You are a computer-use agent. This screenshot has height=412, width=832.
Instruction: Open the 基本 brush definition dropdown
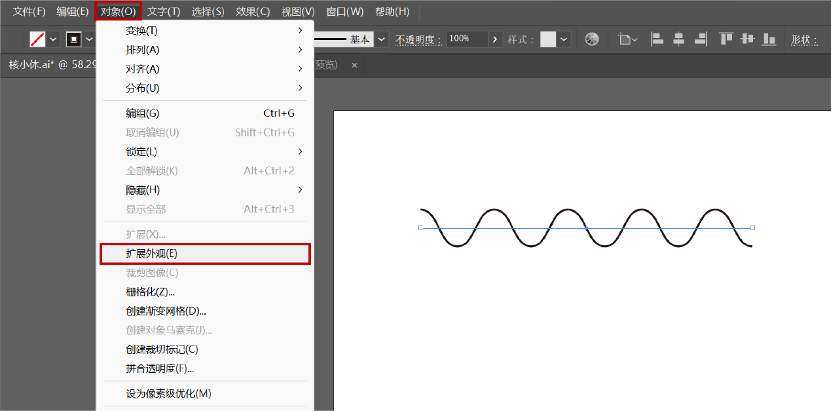pyautogui.click(x=382, y=39)
